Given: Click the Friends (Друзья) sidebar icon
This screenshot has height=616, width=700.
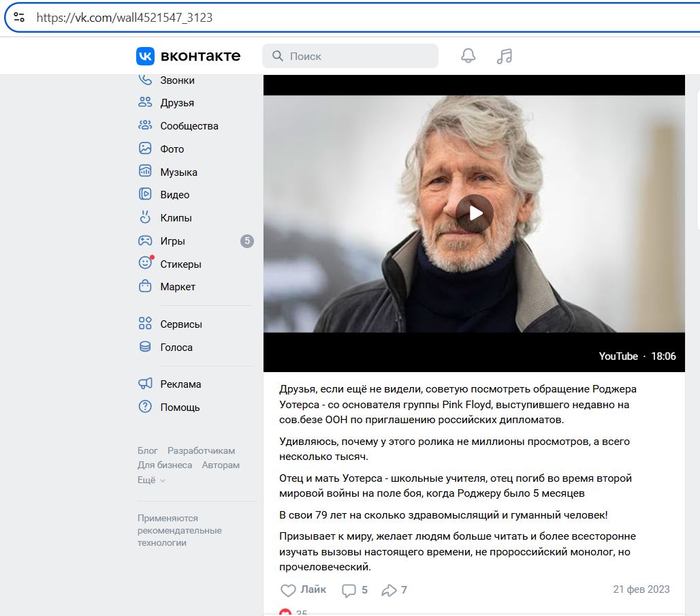Looking at the screenshot, I should click(x=145, y=102).
